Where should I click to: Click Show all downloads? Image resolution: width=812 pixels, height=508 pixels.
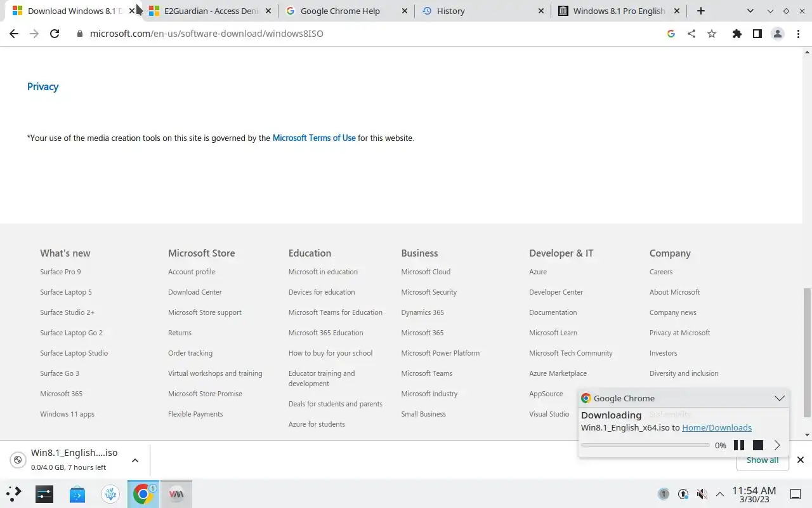click(763, 460)
